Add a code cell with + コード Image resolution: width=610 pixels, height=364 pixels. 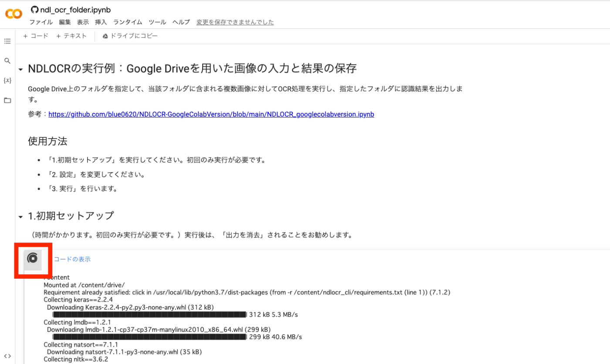[36, 36]
